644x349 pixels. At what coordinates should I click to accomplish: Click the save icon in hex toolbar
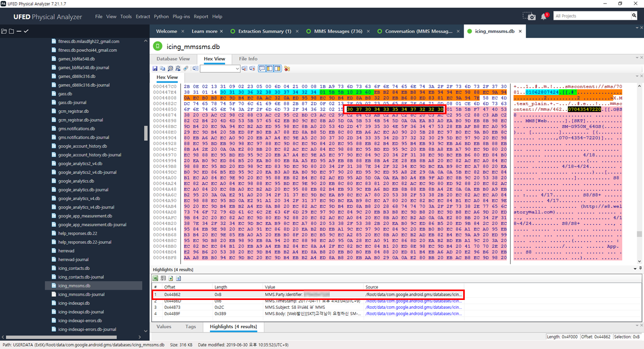click(155, 68)
